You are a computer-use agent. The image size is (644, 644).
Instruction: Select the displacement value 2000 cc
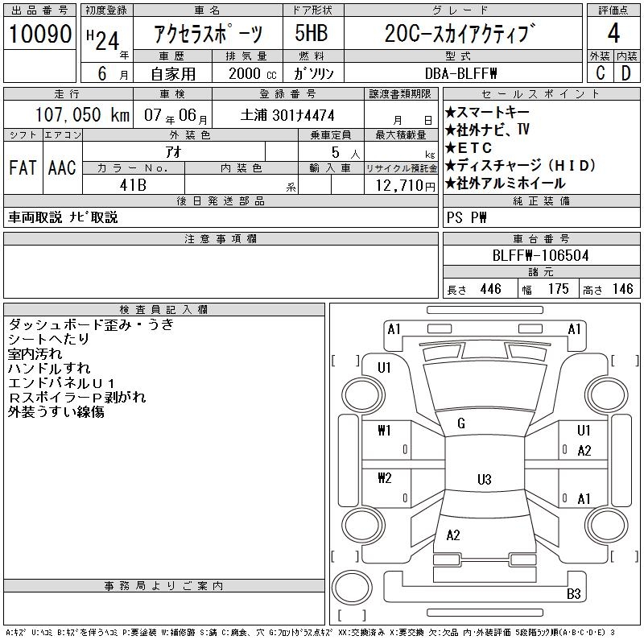point(252,74)
